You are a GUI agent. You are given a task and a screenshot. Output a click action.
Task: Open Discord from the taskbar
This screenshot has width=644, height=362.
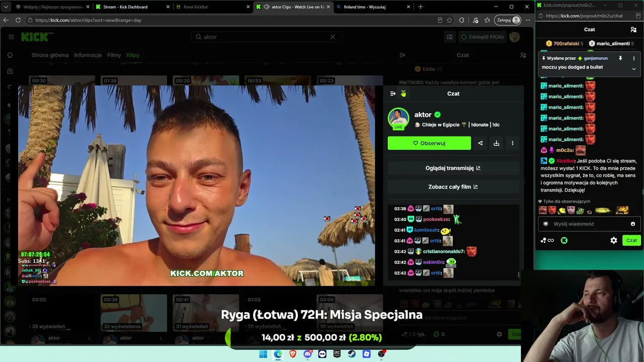(x=307, y=354)
